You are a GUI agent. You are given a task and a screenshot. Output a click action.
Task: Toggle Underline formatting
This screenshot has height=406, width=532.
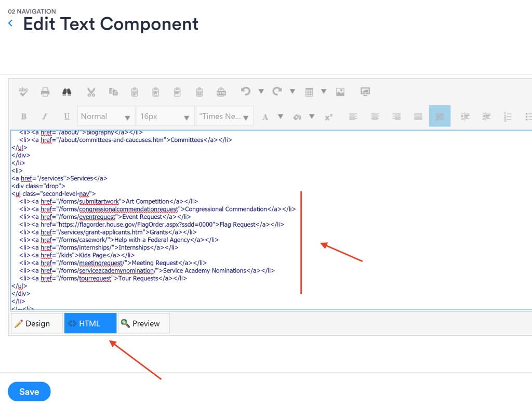(x=67, y=116)
